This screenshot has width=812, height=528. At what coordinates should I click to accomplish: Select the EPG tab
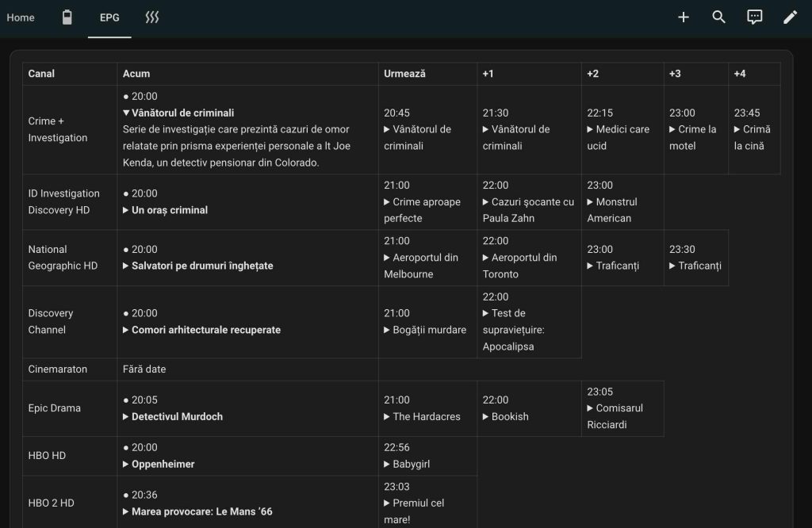pos(109,17)
